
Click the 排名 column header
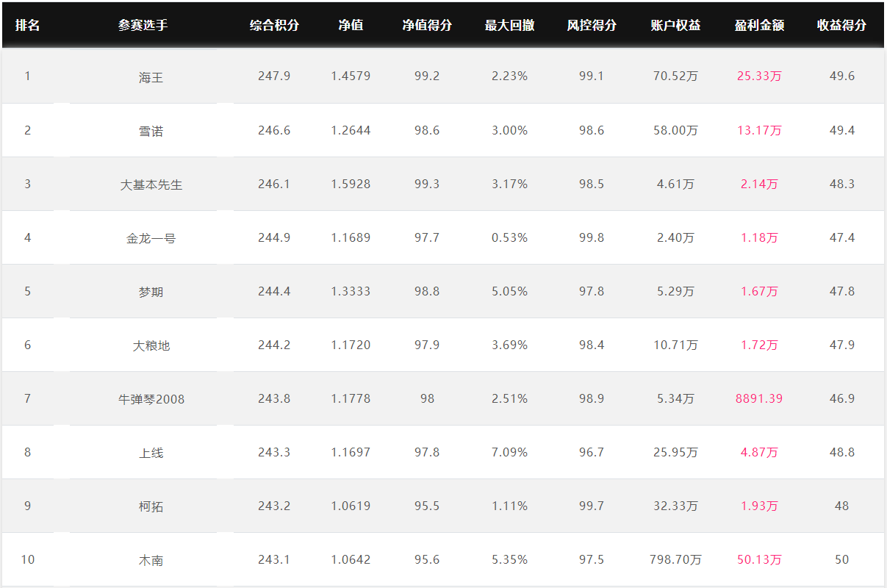(x=27, y=25)
